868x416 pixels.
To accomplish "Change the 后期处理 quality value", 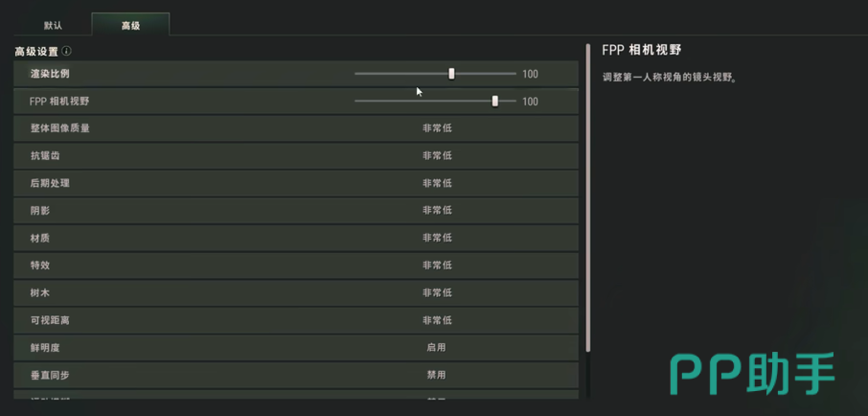I will (436, 183).
